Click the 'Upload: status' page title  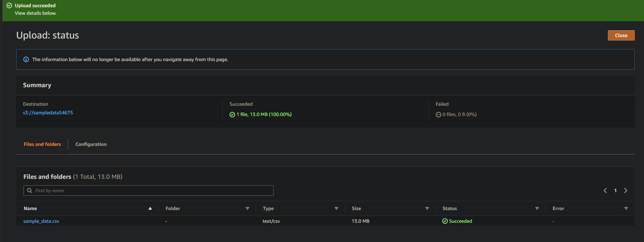[x=48, y=35]
